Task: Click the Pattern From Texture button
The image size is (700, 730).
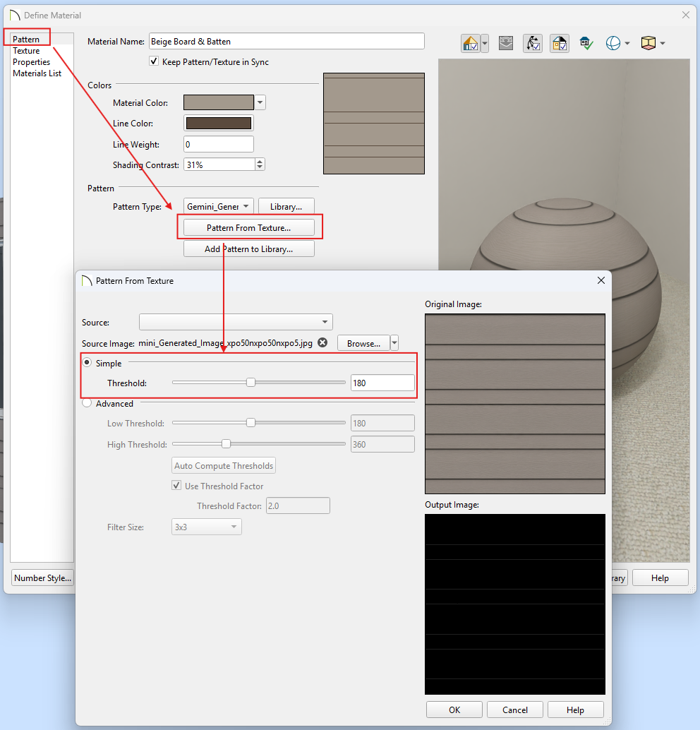Action: pos(249,227)
